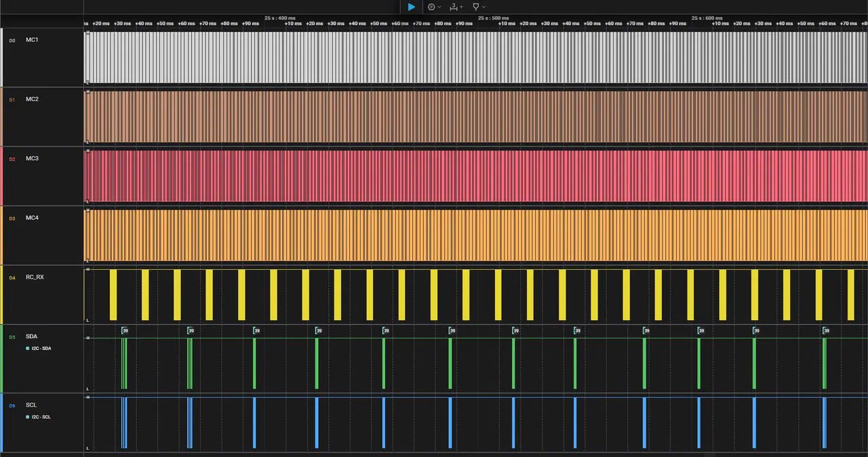The height and width of the screenshot is (457, 868).
Task: Open the hexagon device settings icon
Action: (431, 7)
